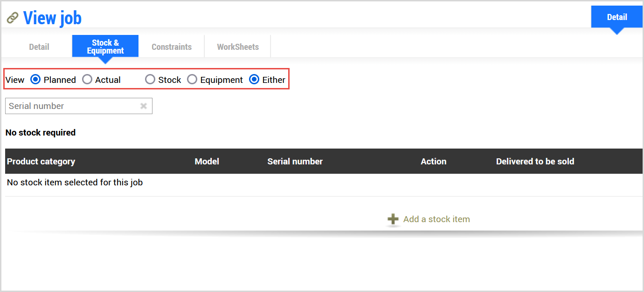Click the View job page title

[x=52, y=18]
